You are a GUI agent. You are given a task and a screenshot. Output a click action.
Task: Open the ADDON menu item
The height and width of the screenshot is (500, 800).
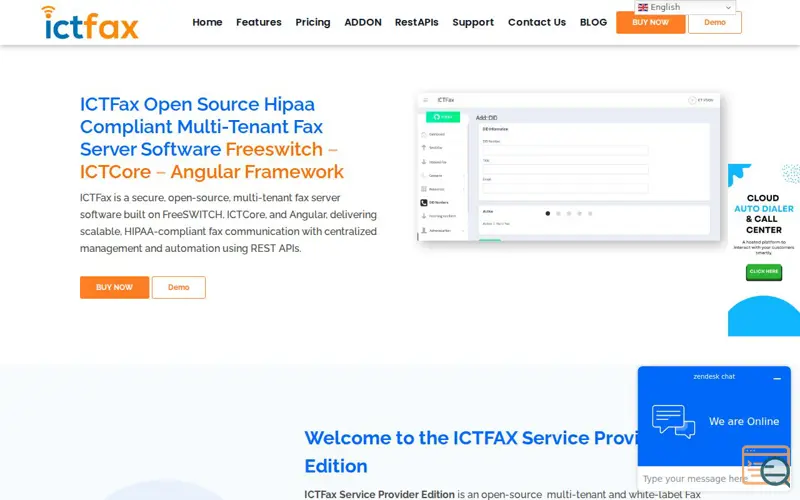tap(363, 22)
